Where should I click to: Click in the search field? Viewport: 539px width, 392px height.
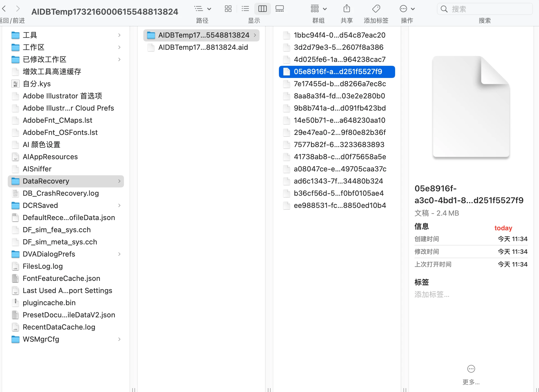point(487,9)
